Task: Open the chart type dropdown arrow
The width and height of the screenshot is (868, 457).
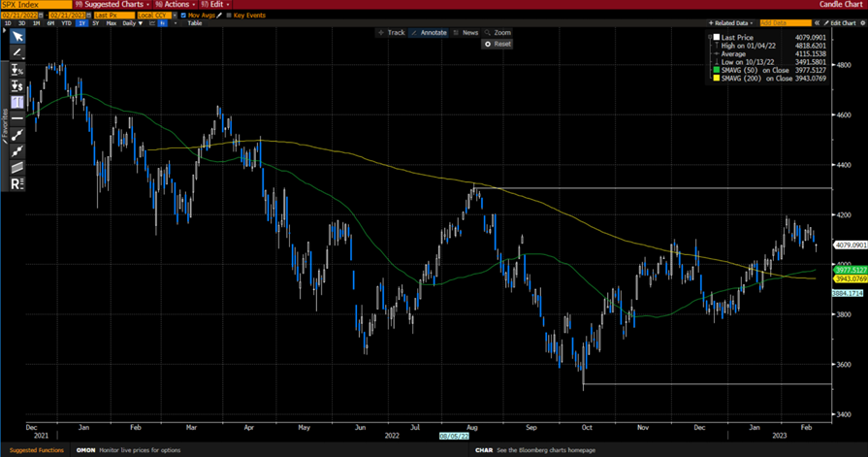Action: coord(176,23)
